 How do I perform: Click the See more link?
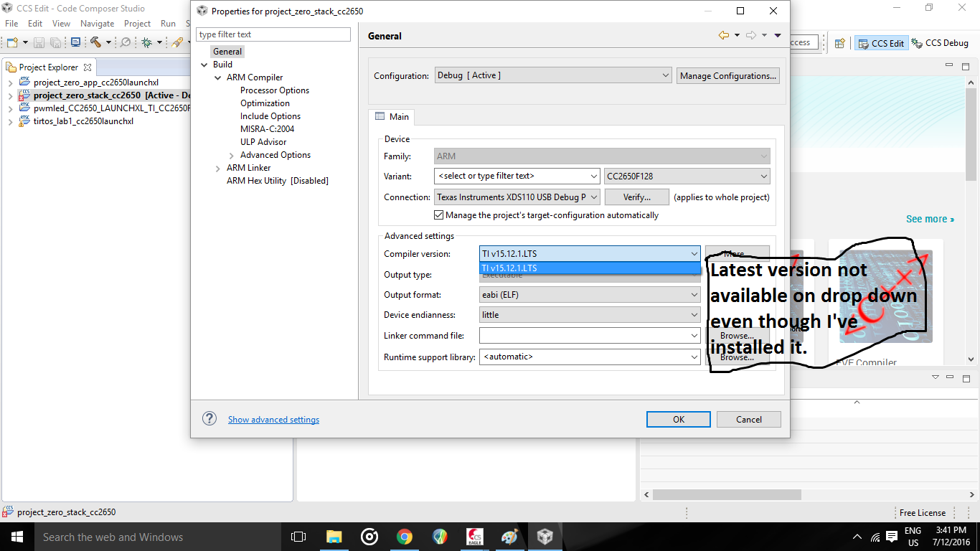930,219
